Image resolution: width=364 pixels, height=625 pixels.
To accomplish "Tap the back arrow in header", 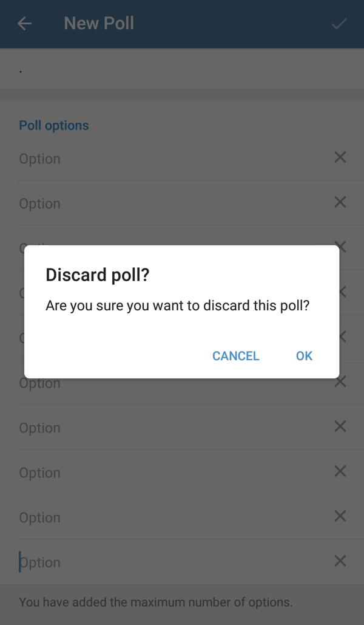I will click(x=24, y=24).
